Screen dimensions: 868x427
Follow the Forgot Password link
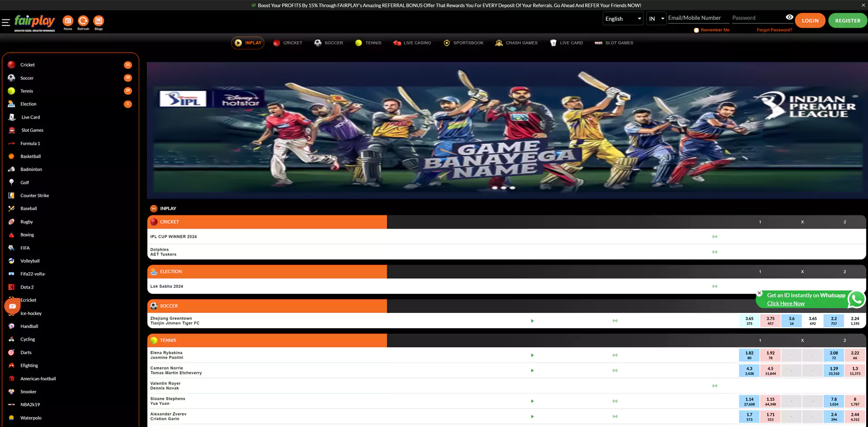click(774, 30)
